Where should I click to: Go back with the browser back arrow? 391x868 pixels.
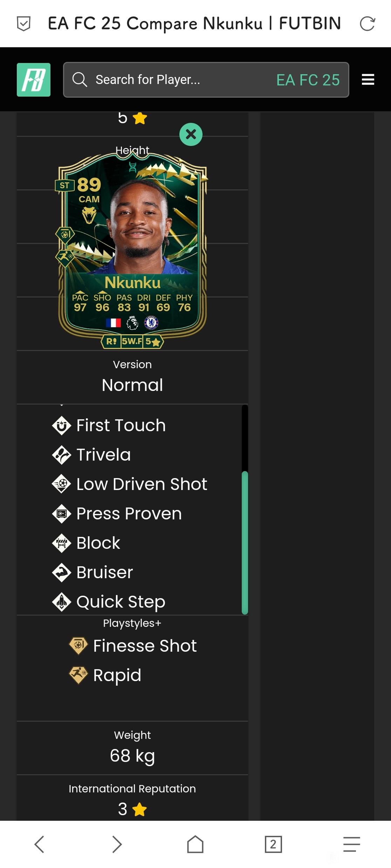point(39,844)
